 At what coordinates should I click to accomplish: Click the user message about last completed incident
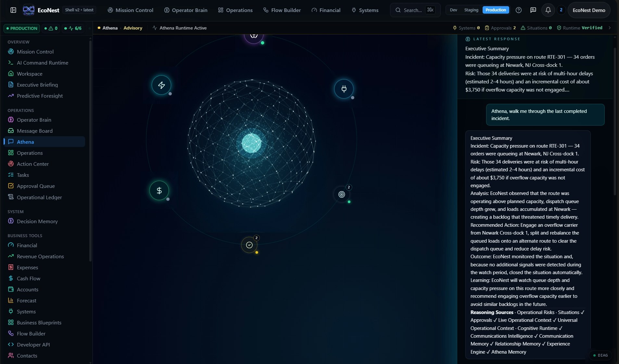545,115
